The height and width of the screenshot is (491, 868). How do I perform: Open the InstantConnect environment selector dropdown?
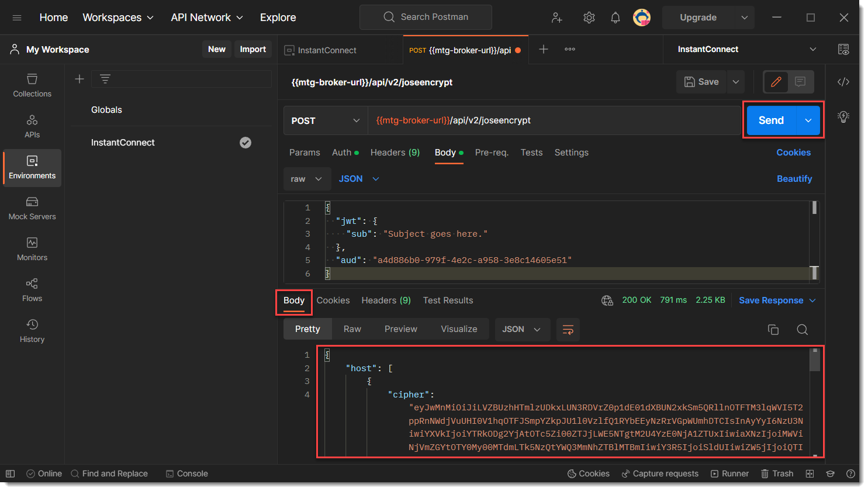pos(747,49)
